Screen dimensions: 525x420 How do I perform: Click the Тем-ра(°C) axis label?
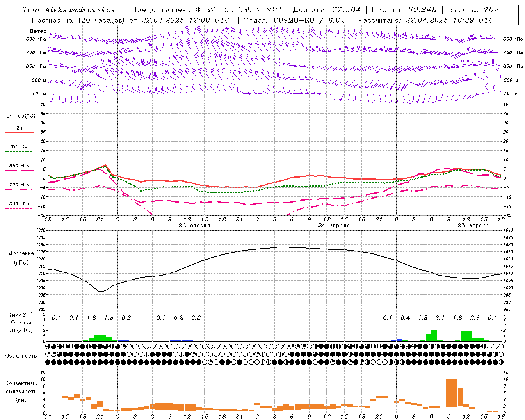(x=19, y=116)
